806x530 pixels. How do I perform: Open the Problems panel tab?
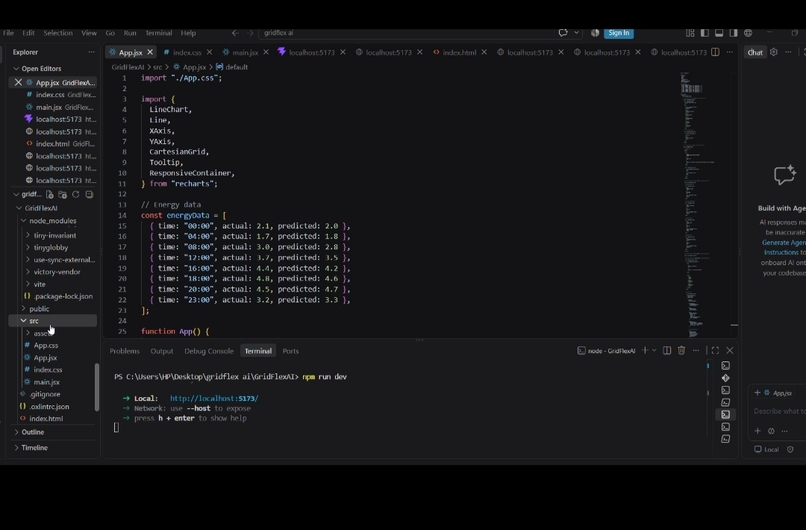click(124, 351)
